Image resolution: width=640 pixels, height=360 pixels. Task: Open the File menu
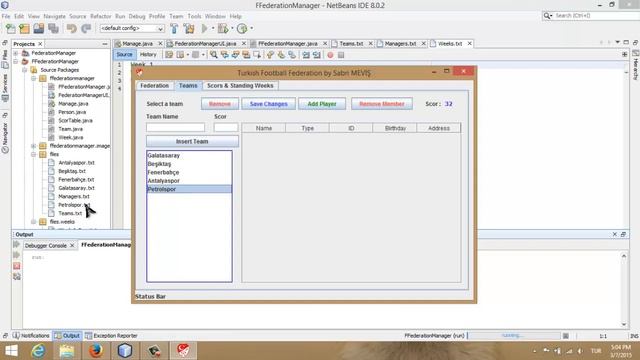point(6,16)
